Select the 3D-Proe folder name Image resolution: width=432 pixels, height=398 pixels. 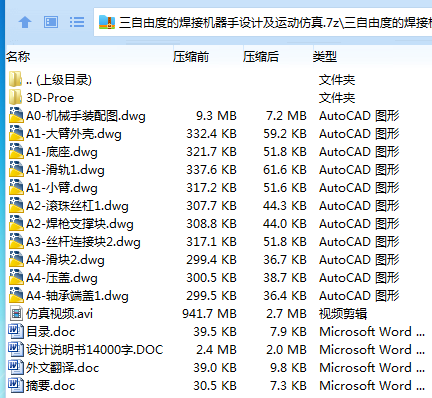pyautogui.click(x=50, y=98)
